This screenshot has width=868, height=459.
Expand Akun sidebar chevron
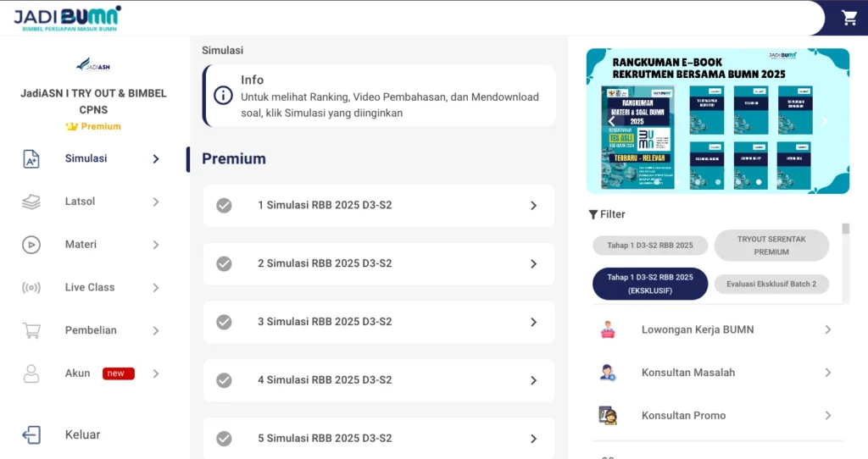(x=156, y=373)
